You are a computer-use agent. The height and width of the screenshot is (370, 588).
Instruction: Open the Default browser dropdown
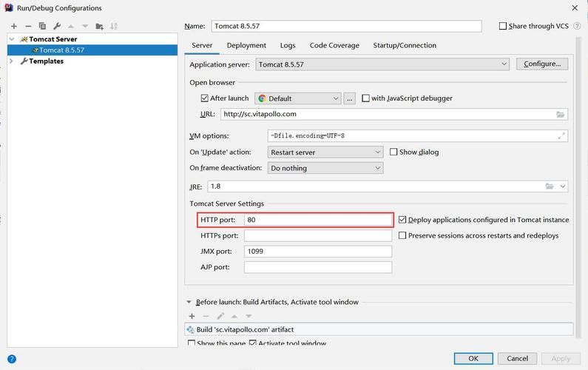[x=298, y=98]
